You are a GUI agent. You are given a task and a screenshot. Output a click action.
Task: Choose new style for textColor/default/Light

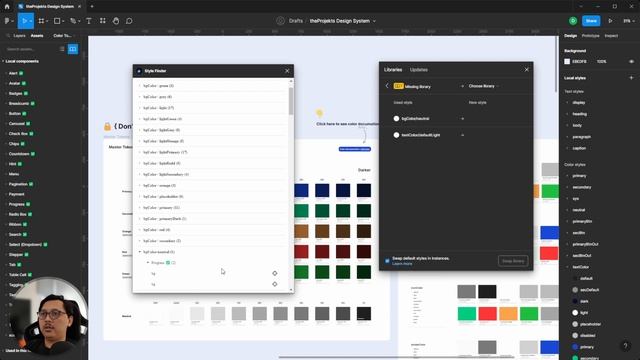pyautogui.click(x=462, y=135)
